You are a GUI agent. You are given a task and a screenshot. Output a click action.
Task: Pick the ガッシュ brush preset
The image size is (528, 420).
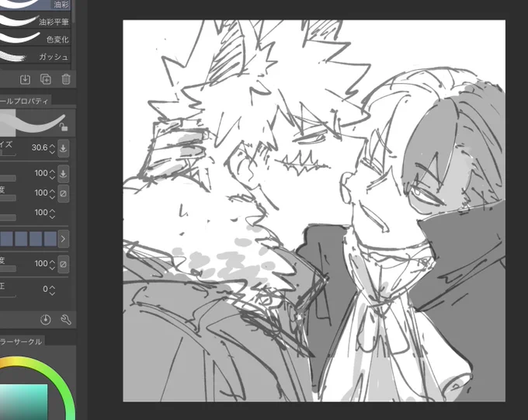click(35, 56)
